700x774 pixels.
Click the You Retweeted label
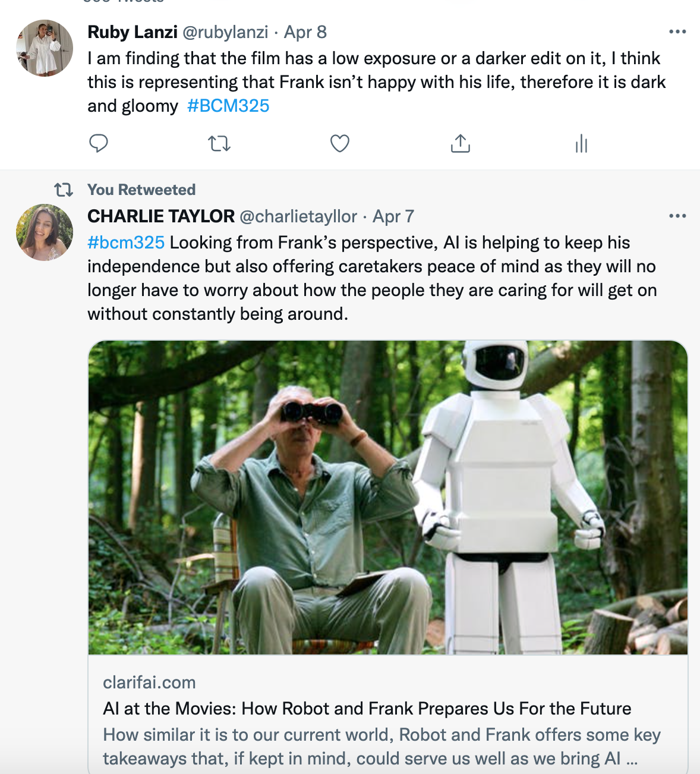[141, 190]
